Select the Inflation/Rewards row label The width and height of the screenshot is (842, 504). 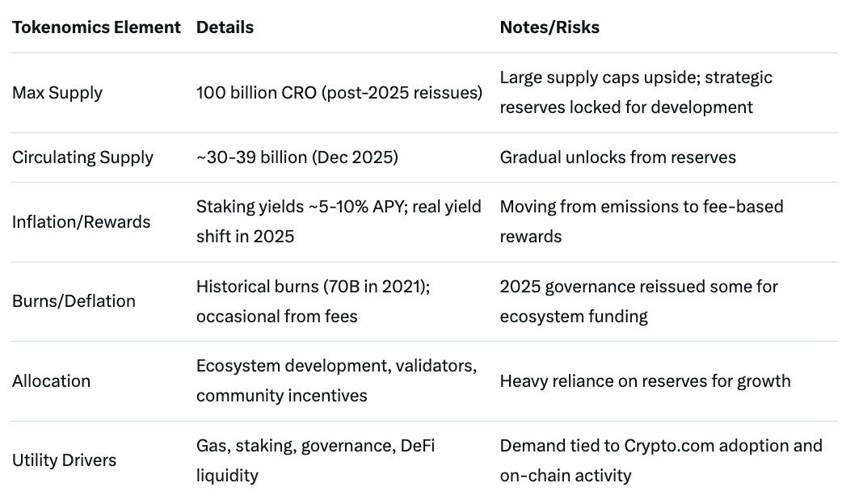[81, 222]
